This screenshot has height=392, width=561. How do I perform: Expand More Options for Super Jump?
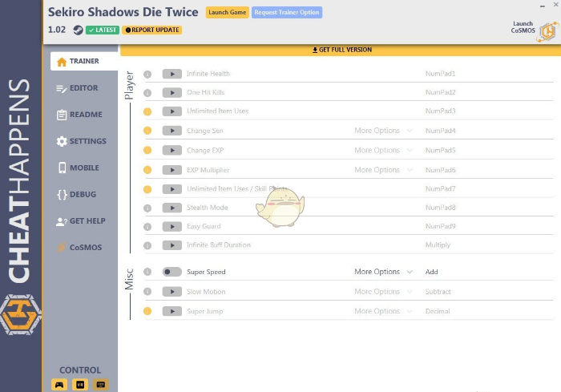[x=383, y=311]
